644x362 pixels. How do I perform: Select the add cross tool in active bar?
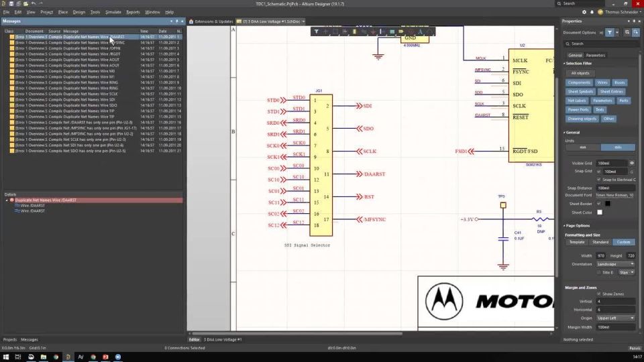326,32
